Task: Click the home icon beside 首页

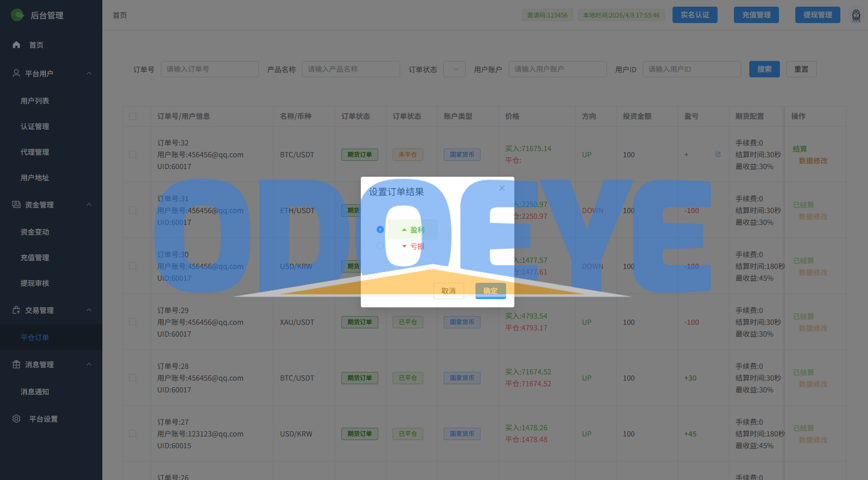Action: (x=16, y=45)
